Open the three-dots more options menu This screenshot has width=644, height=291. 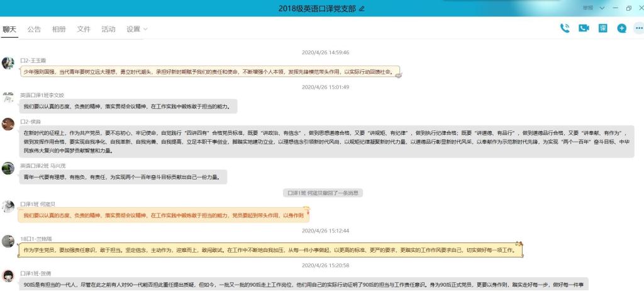[x=638, y=28]
